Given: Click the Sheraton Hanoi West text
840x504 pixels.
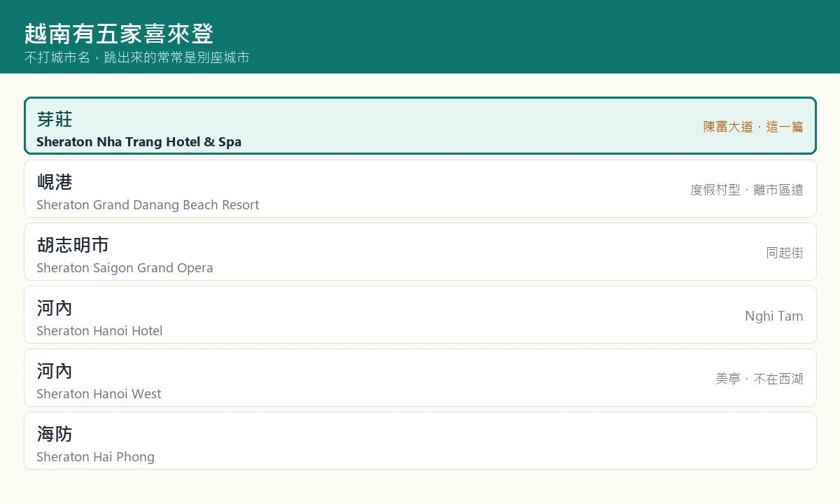Looking at the screenshot, I should 99,393.
